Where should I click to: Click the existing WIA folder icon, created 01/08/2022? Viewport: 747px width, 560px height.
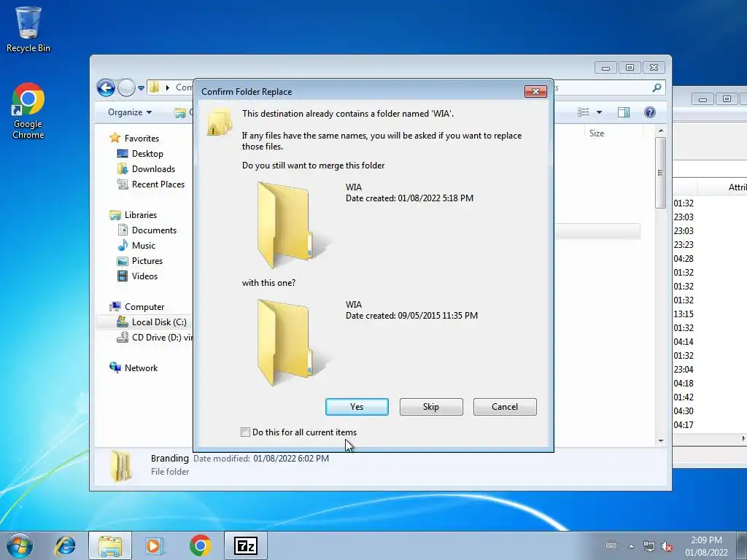click(291, 225)
